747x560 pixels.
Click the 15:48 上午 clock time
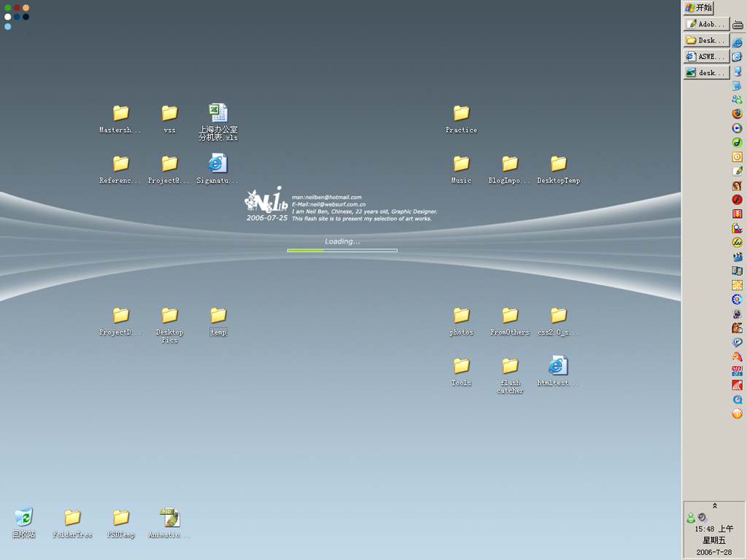[x=713, y=529]
